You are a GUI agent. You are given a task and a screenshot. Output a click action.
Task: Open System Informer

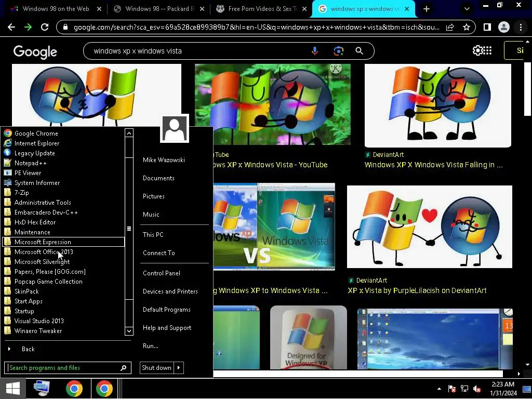click(x=64, y=182)
